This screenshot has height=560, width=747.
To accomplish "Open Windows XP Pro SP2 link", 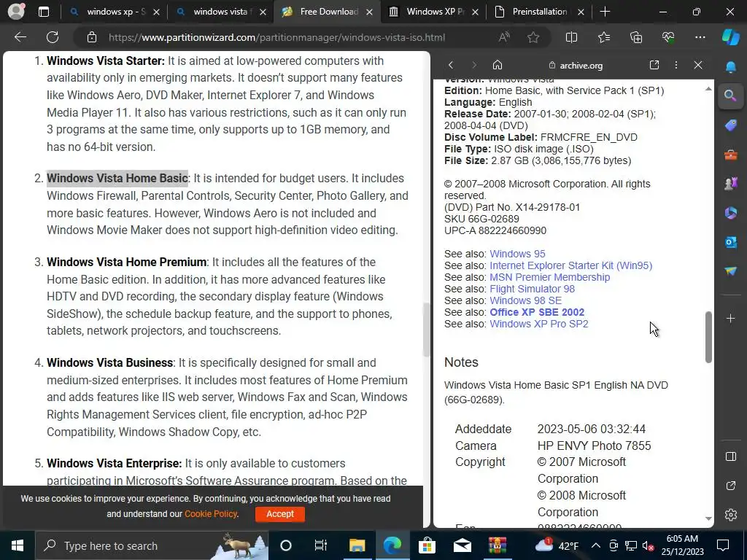I will pyautogui.click(x=539, y=324).
